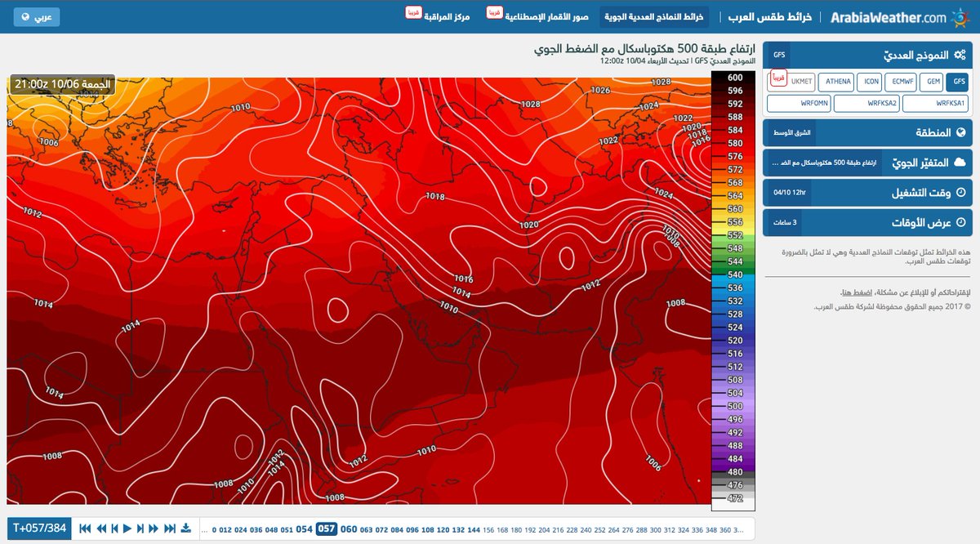Go to forecast hour 0
The image size is (980, 544).
click(215, 529)
